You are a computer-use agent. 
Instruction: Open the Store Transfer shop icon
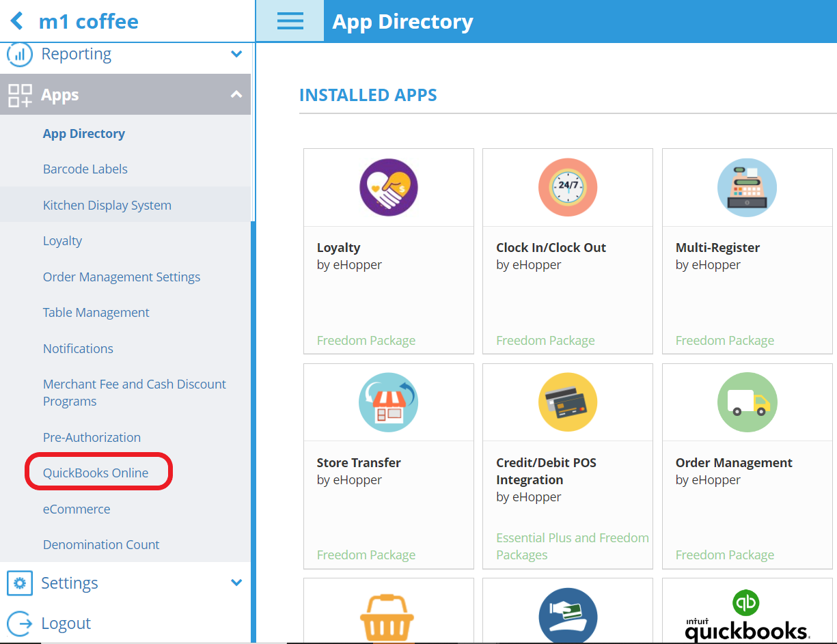point(389,402)
